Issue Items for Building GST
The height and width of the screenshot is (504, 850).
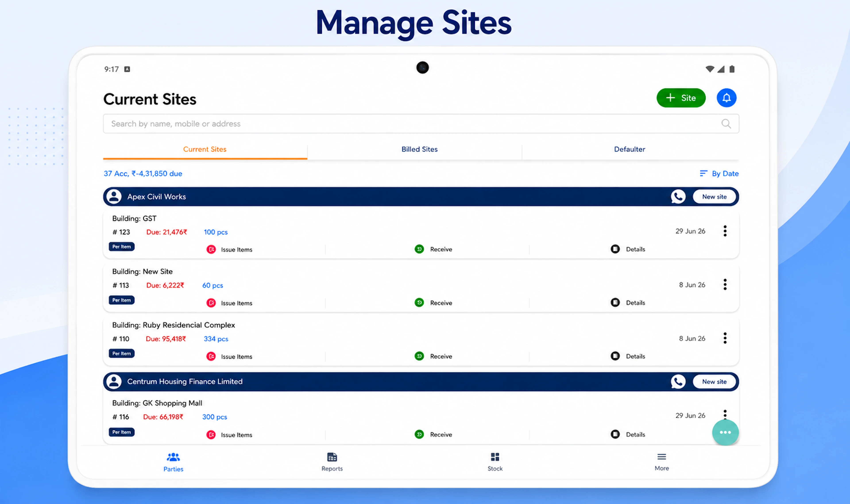(229, 250)
